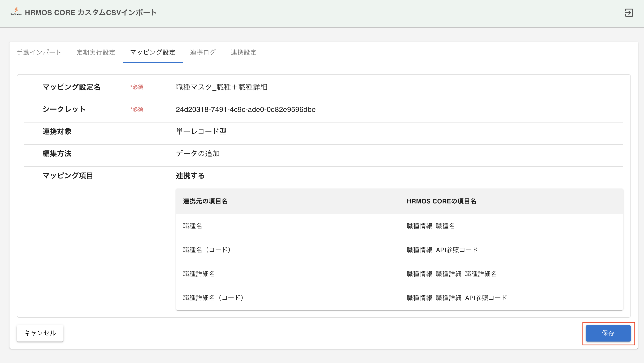Click 職種情報_職種詳細_API参照コード cell
Viewport: 644px width, 363px height.
(x=457, y=298)
